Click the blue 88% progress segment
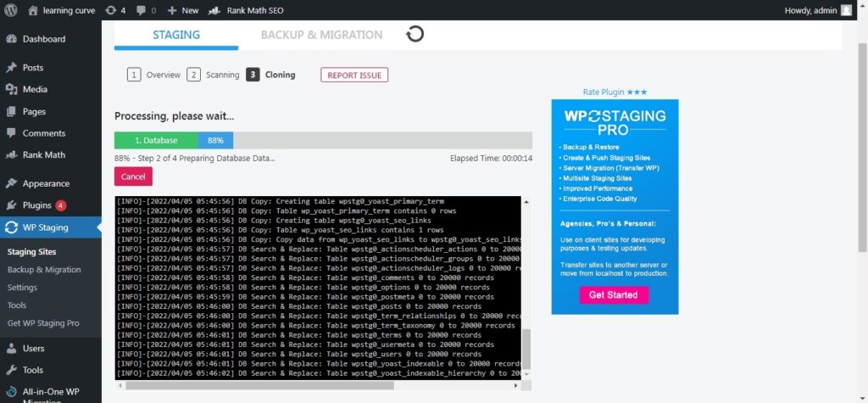868x403 pixels. pos(215,140)
